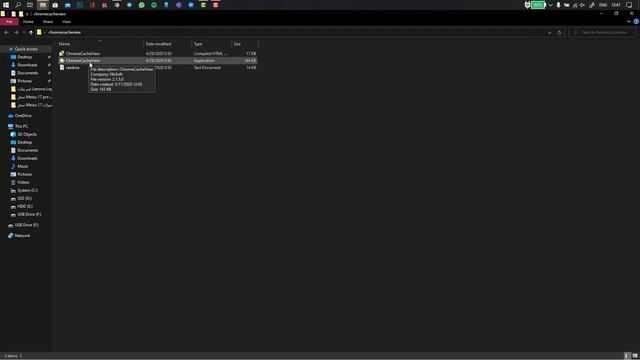Viewport: 640px width, 360px height.
Task: Open Documents under This PC
Action: click(x=27, y=151)
